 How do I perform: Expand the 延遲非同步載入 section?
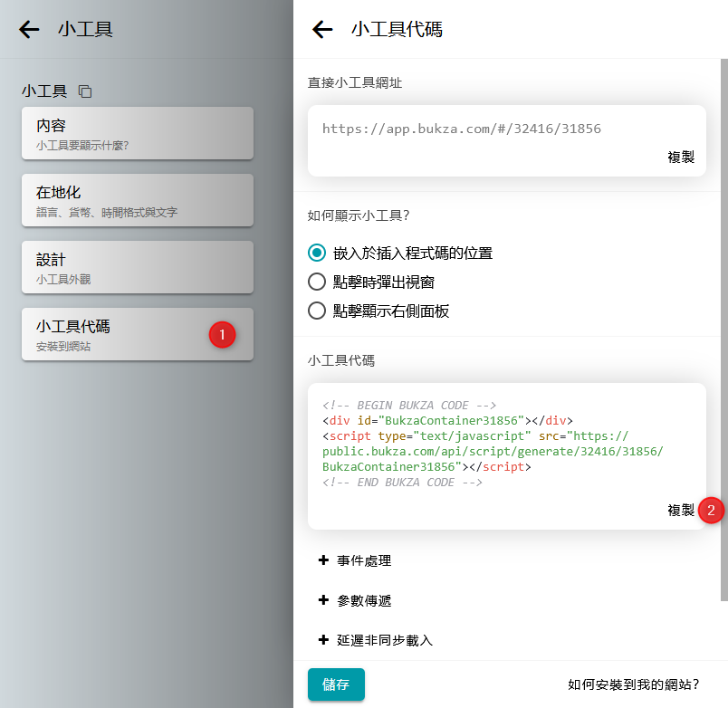pyautogui.click(x=385, y=640)
